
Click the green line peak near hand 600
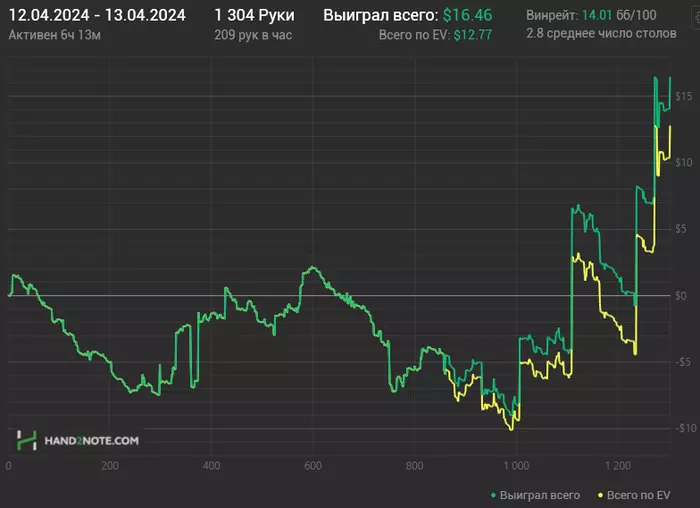(313, 267)
